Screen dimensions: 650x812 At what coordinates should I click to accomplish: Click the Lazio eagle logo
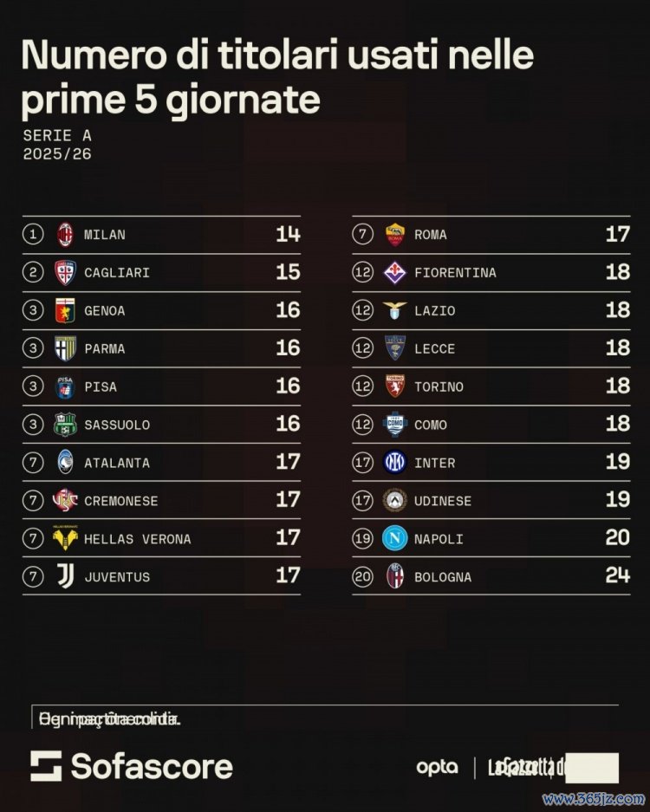click(394, 310)
